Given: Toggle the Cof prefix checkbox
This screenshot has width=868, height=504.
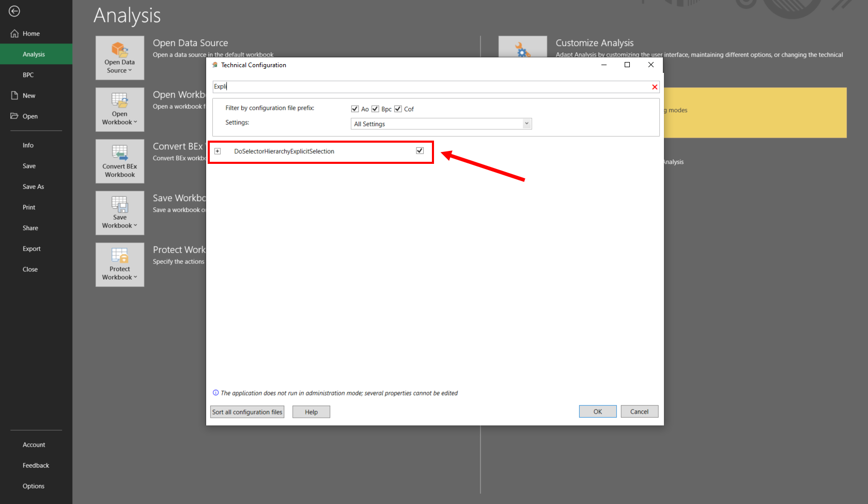Looking at the screenshot, I should click(398, 109).
